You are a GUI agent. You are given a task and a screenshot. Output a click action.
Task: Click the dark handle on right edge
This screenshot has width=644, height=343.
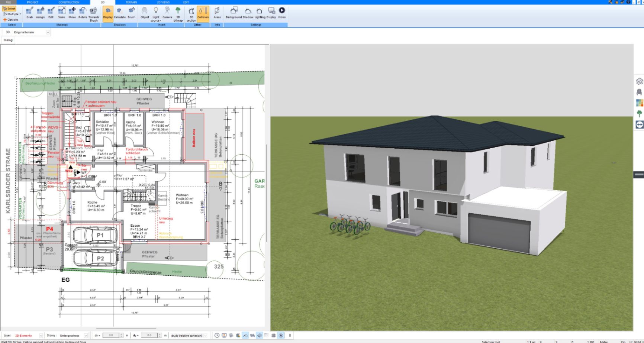click(x=639, y=175)
